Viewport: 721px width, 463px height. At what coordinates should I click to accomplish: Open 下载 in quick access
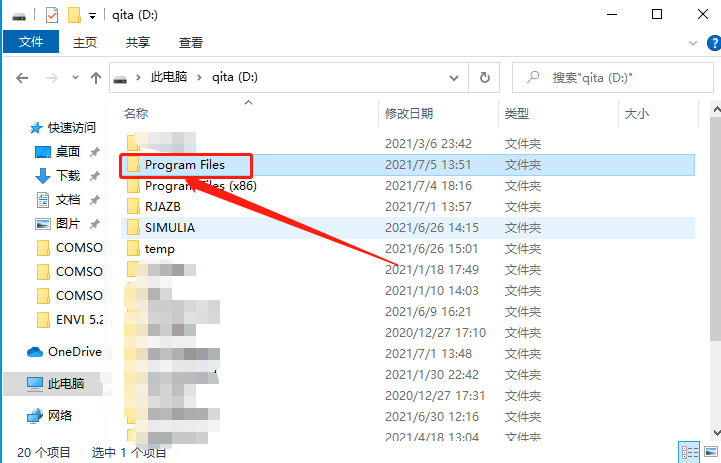(x=68, y=175)
